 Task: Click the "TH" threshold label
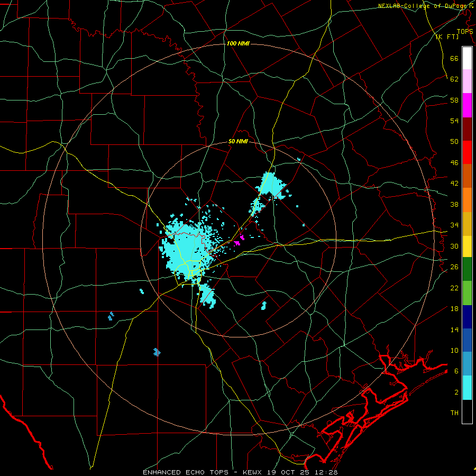(454, 413)
